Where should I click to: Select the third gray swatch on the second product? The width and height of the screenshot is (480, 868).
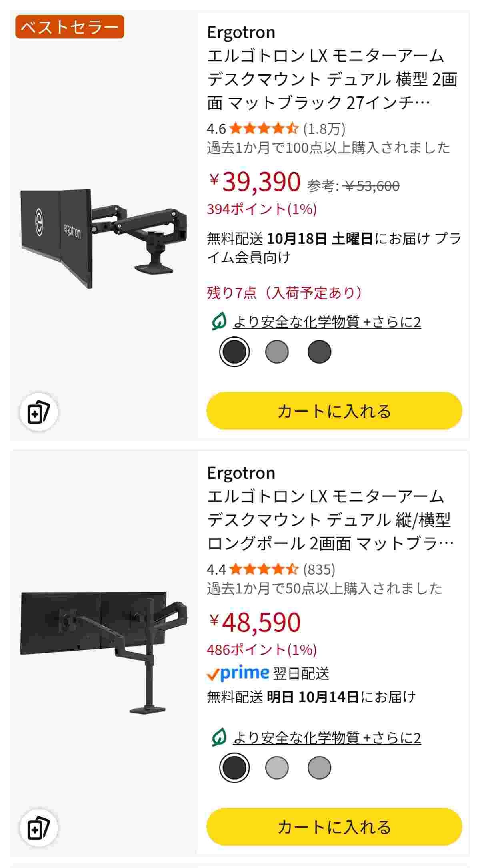click(x=319, y=768)
